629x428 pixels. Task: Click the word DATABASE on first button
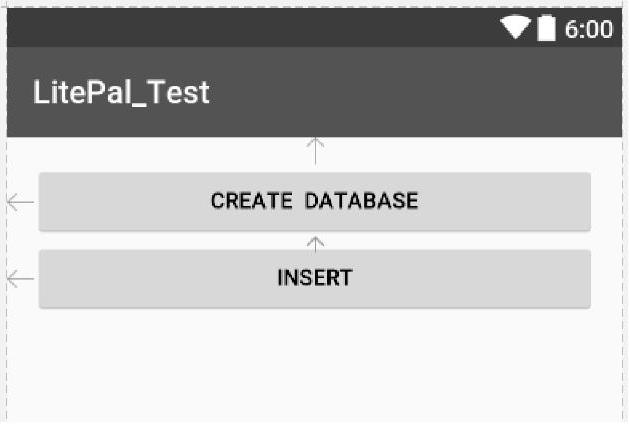(361, 201)
